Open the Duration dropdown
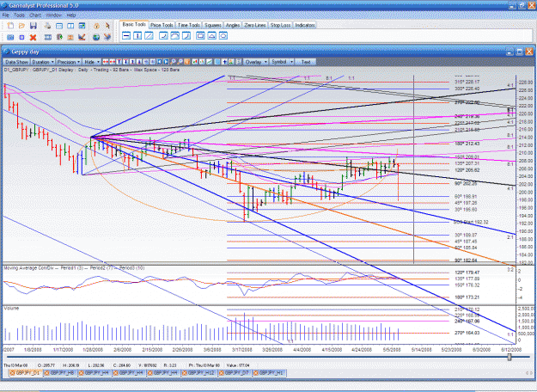The height and width of the screenshot is (392, 537). [43, 62]
